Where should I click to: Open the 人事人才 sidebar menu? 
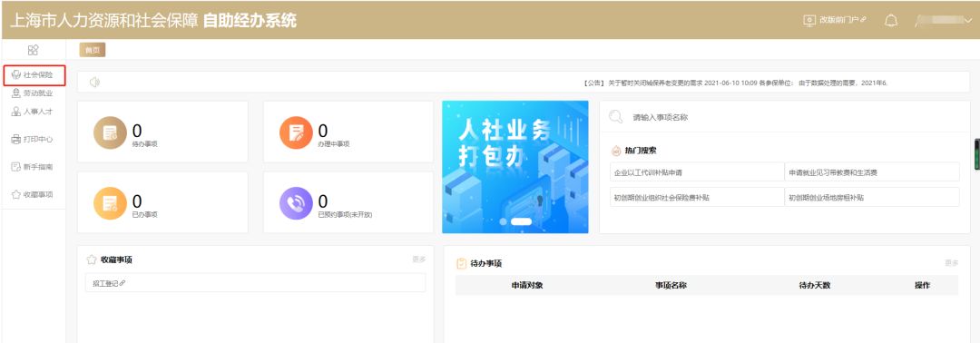click(x=33, y=112)
